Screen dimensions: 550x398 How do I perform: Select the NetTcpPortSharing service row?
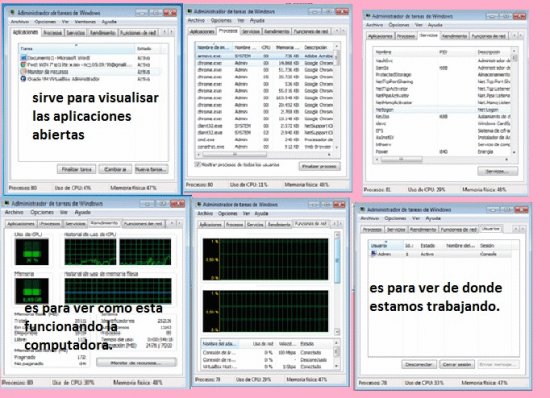(442, 82)
